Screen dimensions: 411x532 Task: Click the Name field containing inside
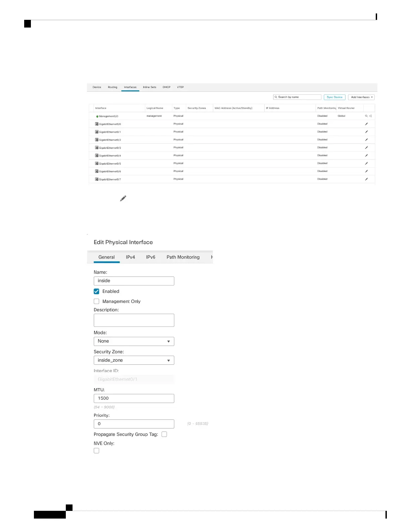pos(134,281)
